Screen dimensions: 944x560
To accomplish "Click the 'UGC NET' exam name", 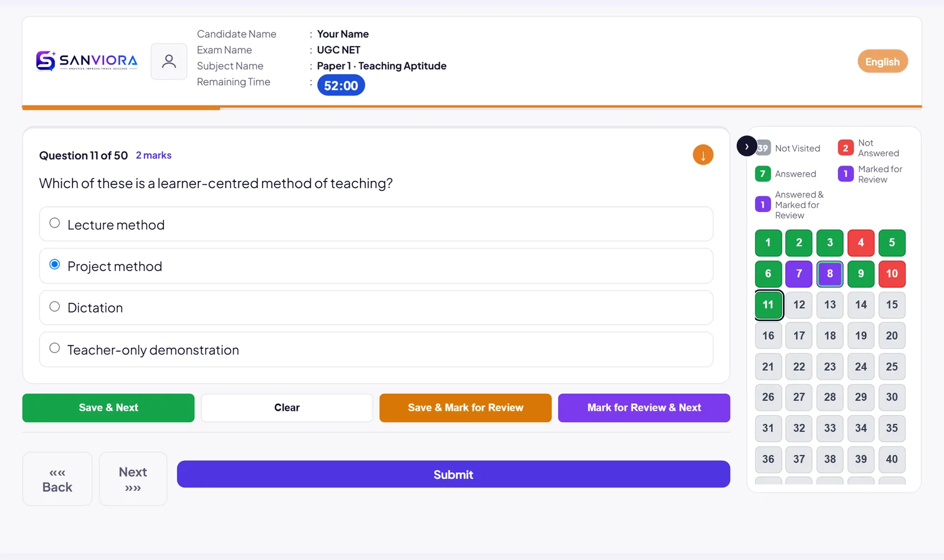I will pyautogui.click(x=339, y=50).
